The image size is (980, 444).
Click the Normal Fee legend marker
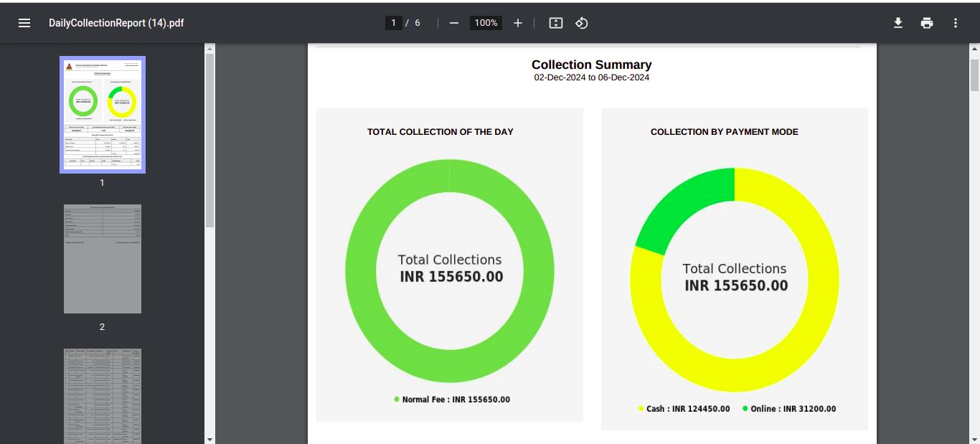(397, 399)
